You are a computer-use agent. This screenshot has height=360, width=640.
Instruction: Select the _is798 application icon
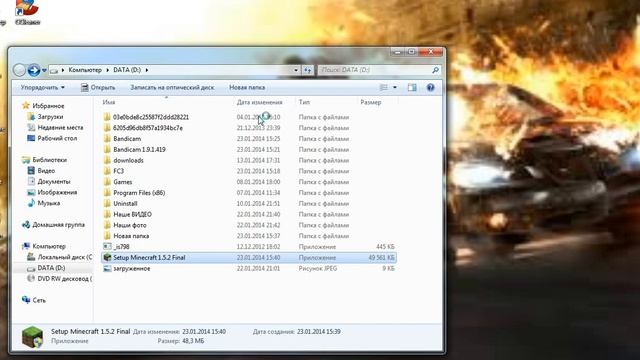107,247
